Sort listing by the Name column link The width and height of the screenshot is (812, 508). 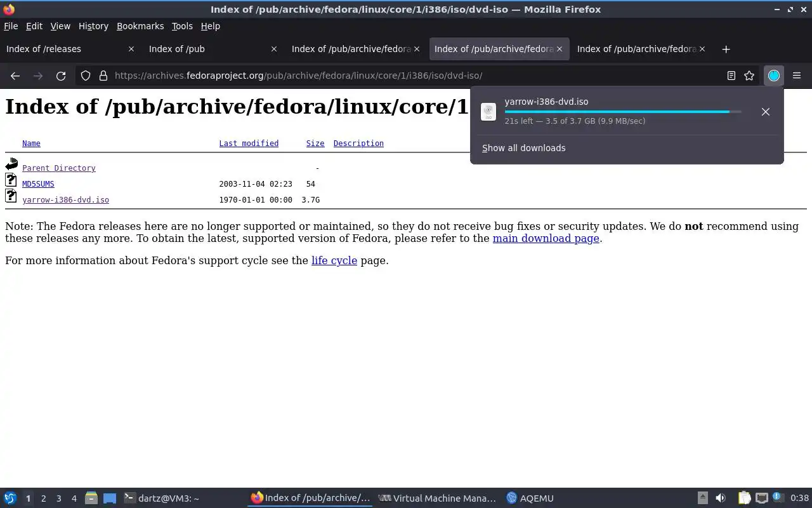[x=31, y=144]
